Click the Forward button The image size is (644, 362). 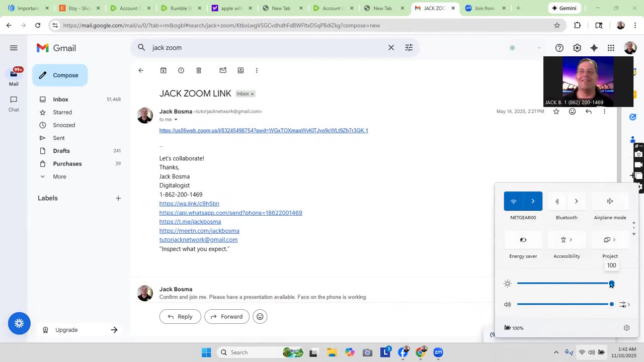(x=226, y=316)
